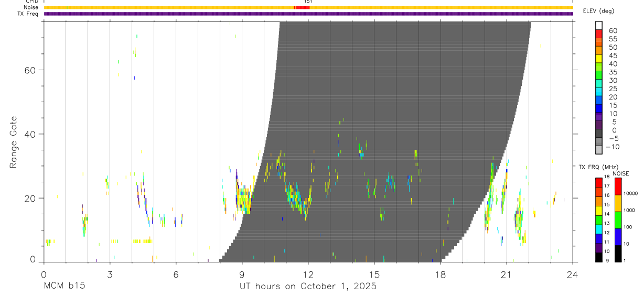Click the red swatch atop ELEV colorbar
Image resolution: width=644 pixels, height=297 pixels.
coord(599,34)
